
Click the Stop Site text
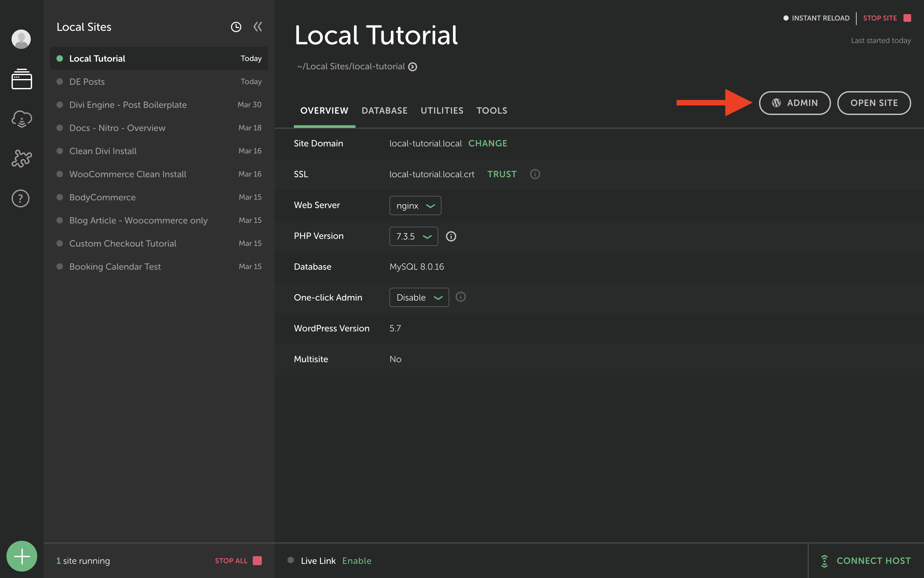(880, 18)
